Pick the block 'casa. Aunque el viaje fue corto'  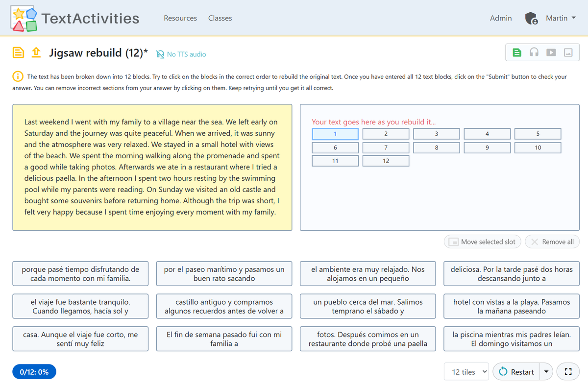pos(80,339)
